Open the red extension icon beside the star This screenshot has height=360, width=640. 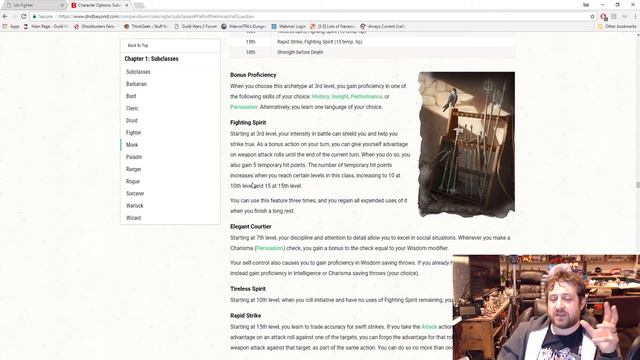tap(604, 16)
